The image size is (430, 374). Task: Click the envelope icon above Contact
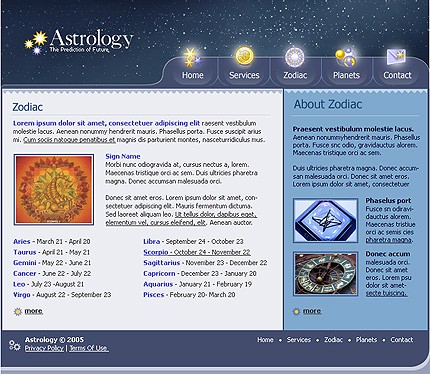coord(396,57)
